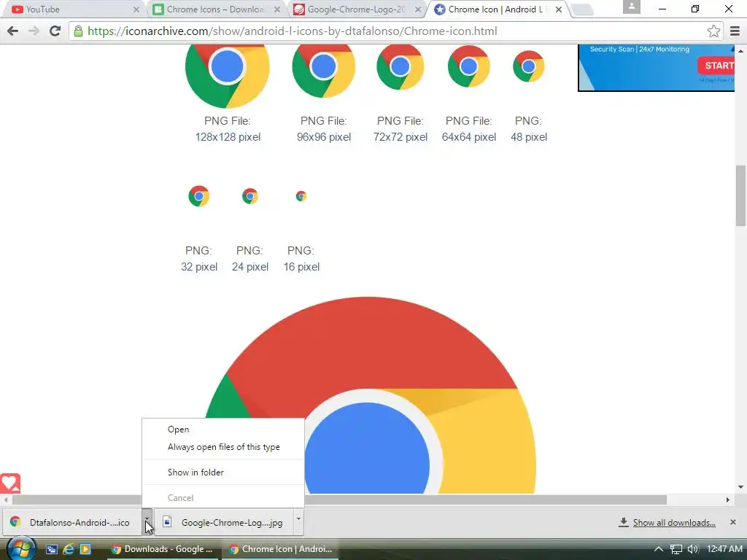
Task: Click the horizontal scrollbar left arrow
Action: [x=6, y=499]
